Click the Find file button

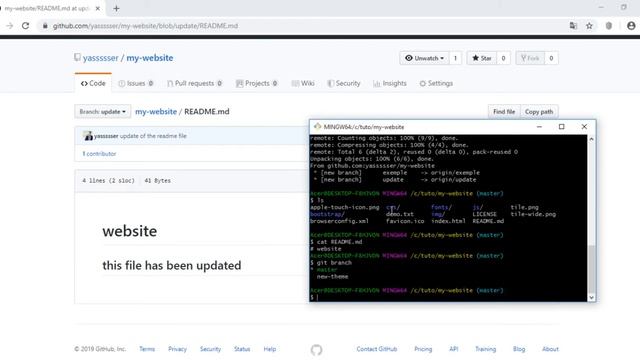click(504, 111)
